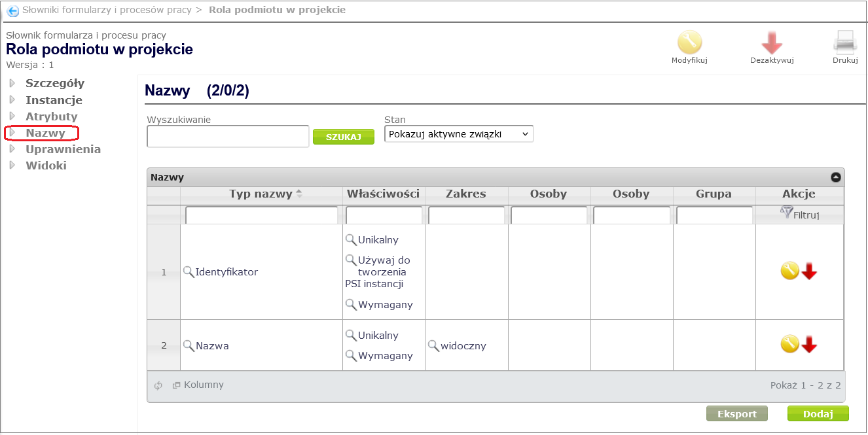Click the table refresh icon in footer
The height and width of the screenshot is (435, 868).
[158, 385]
